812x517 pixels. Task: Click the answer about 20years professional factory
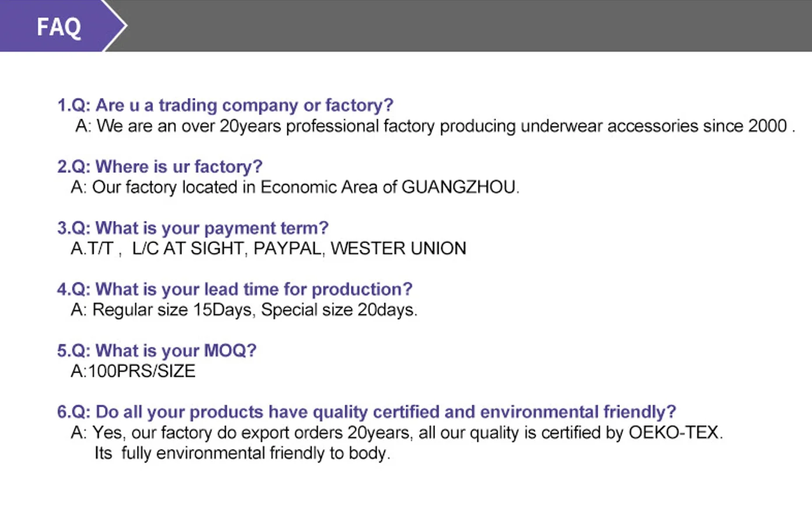coord(435,126)
